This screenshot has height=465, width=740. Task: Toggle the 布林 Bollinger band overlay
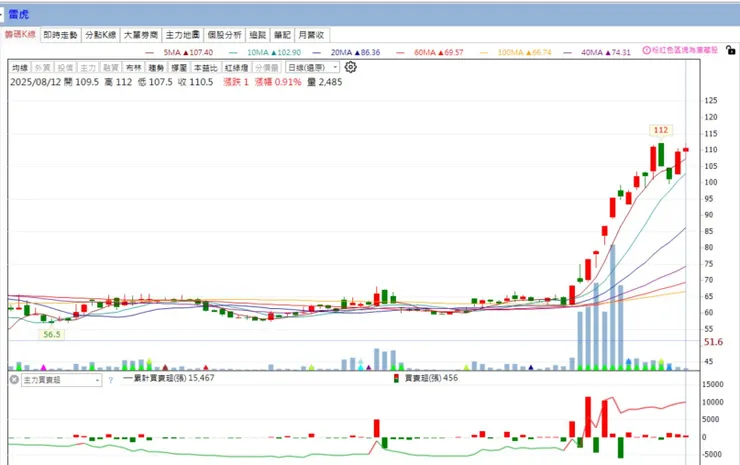point(134,68)
